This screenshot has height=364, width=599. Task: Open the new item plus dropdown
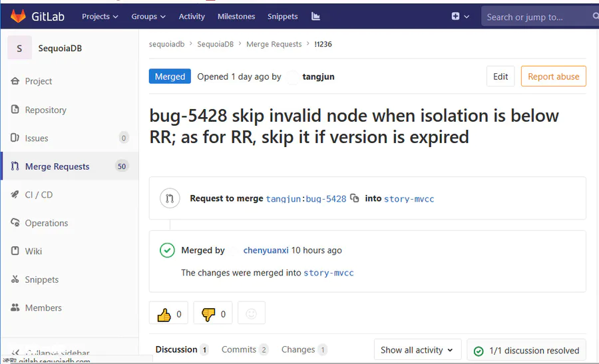(460, 17)
